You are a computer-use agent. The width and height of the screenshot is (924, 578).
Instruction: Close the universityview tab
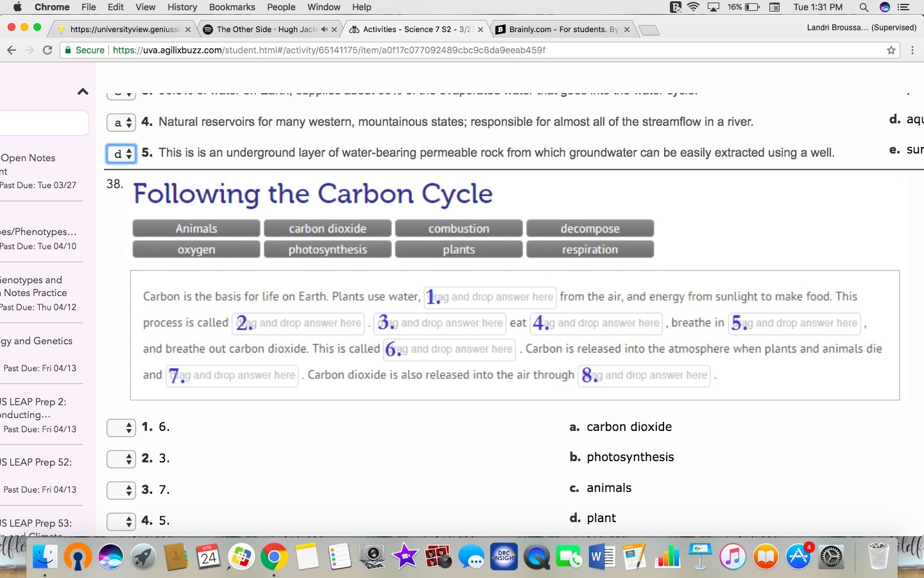[x=188, y=30]
